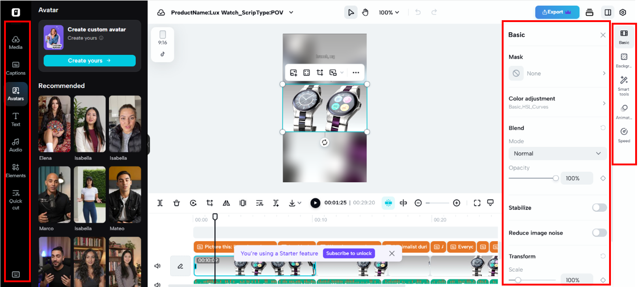
Task: Toggle the split panel layout icon
Action: tap(608, 12)
